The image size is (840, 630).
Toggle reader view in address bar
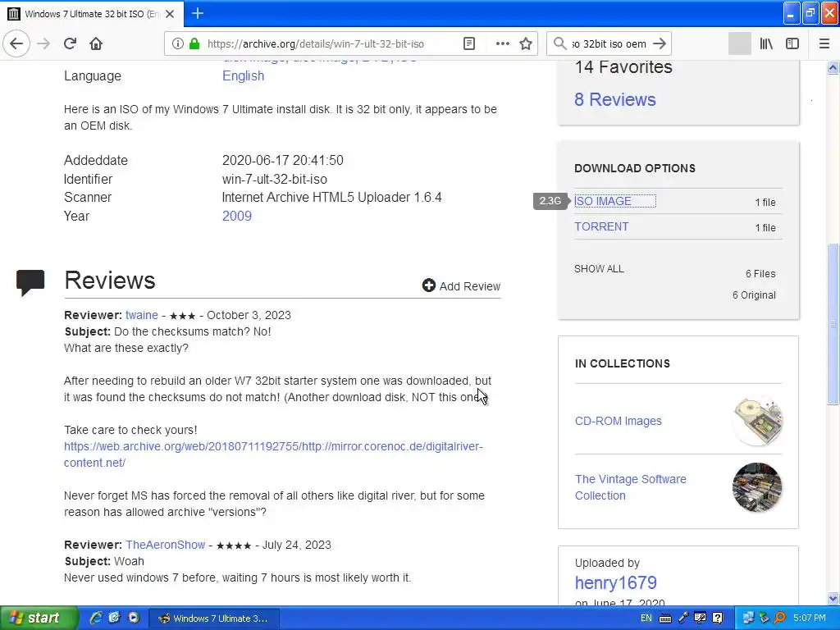point(468,43)
